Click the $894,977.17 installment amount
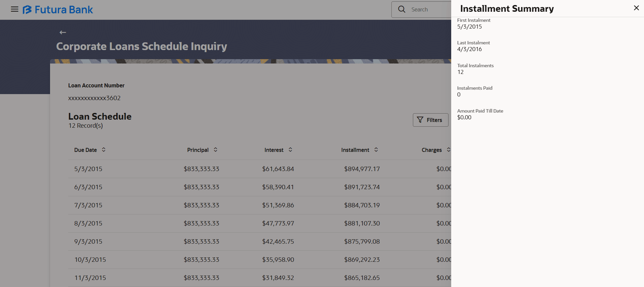This screenshot has height=287, width=644. pyautogui.click(x=362, y=169)
